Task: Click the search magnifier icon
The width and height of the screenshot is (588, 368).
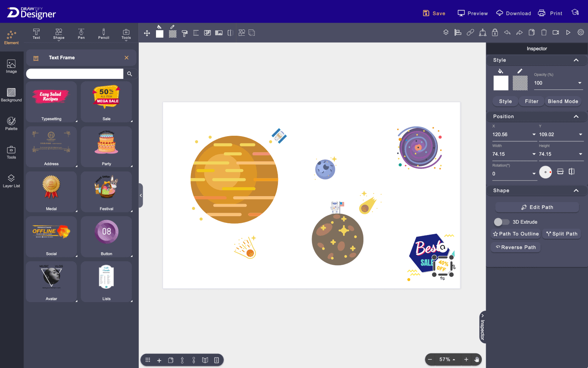Action: point(130,74)
